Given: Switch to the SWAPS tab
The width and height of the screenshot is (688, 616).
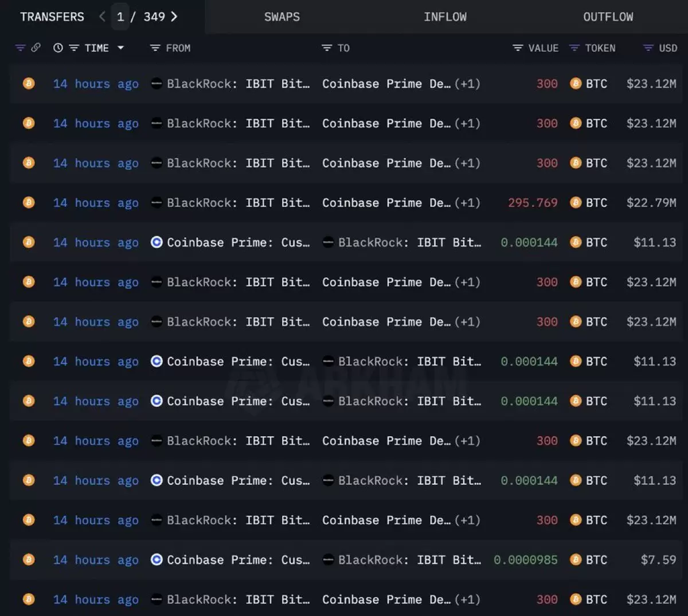Looking at the screenshot, I should (x=282, y=17).
